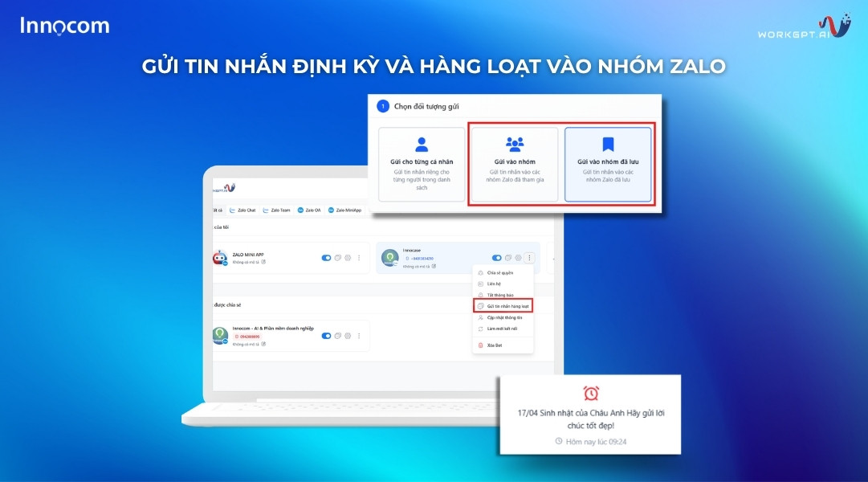
Task: Select the 'Gửi cho từng cá nhân' card
Action: (422, 165)
